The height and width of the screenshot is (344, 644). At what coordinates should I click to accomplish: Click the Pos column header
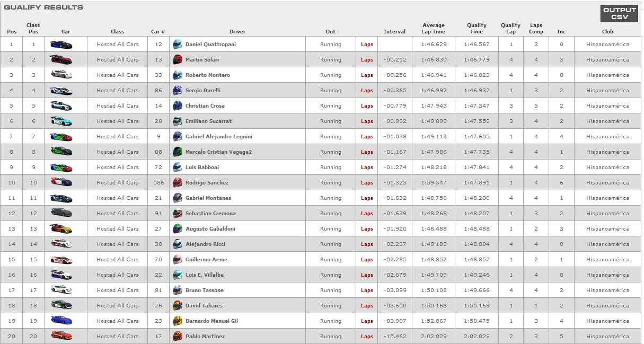coord(12,32)
